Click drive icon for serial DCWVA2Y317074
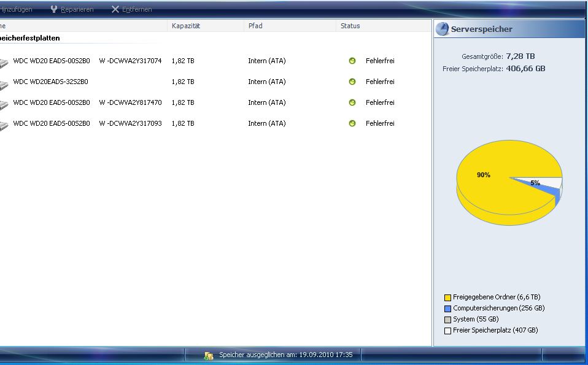Viewport: 588px width, 365px height. [x=3, y=63]
